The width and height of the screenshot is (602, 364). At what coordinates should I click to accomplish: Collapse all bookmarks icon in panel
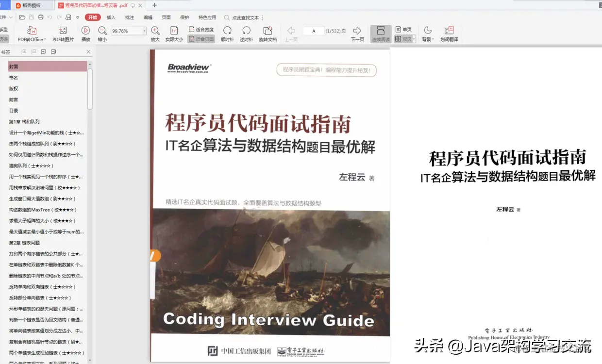click(33, 51)
